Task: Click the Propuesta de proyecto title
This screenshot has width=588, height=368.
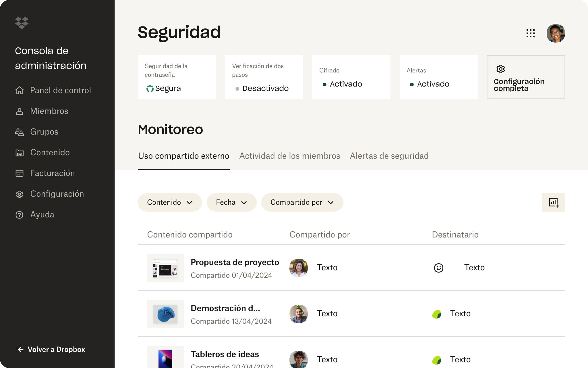Action: tap(235, 262)
